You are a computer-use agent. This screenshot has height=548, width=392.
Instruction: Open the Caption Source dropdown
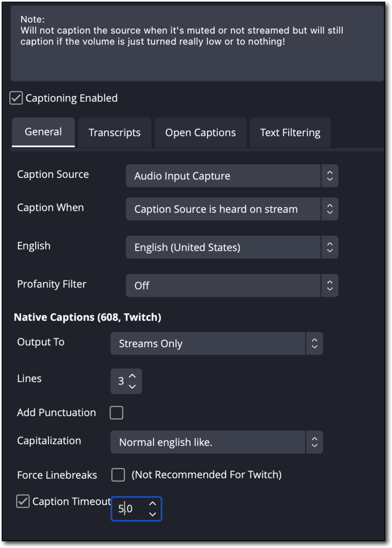pyautogui.click(x=232, y=176)
